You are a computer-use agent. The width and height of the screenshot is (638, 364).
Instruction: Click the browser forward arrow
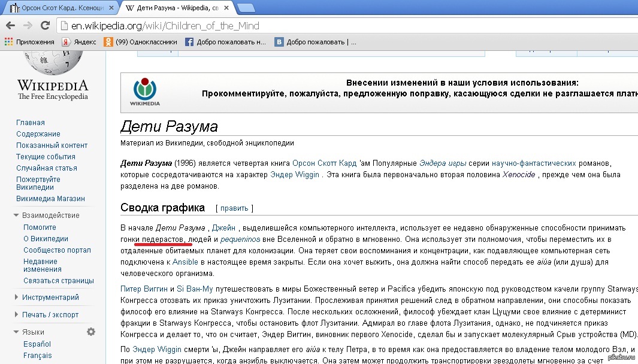point(28,26)
